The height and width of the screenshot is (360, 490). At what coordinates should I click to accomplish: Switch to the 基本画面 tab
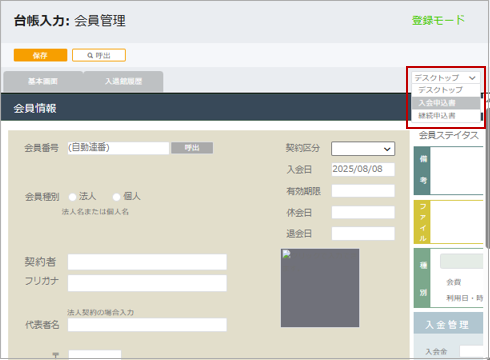click(43, 81)
